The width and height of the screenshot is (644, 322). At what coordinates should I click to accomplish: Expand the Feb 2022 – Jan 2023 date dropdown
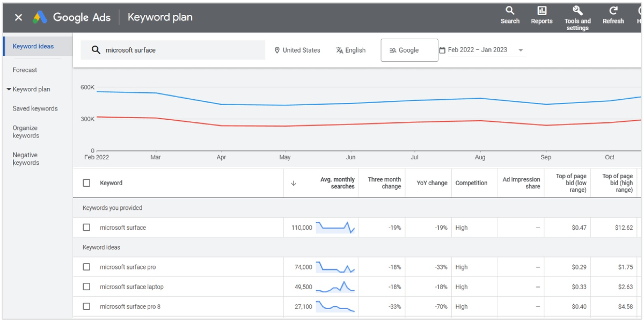click(520, 50)
